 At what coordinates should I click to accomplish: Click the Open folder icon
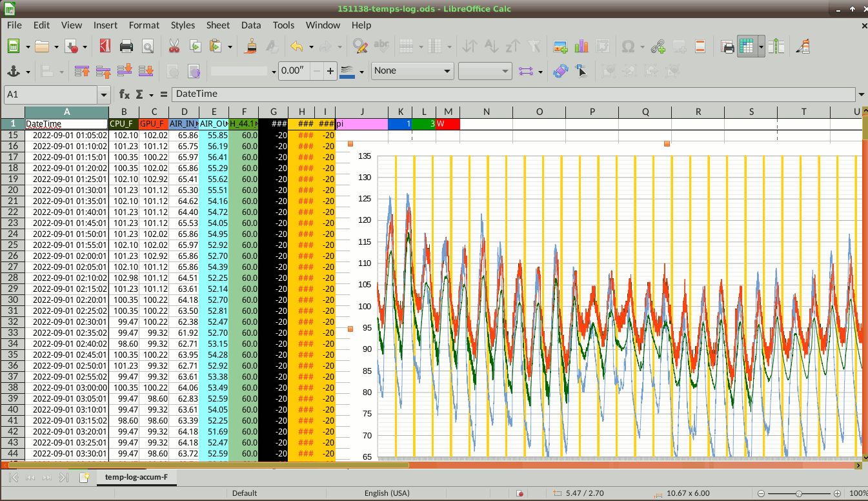(x=42, y=46)
